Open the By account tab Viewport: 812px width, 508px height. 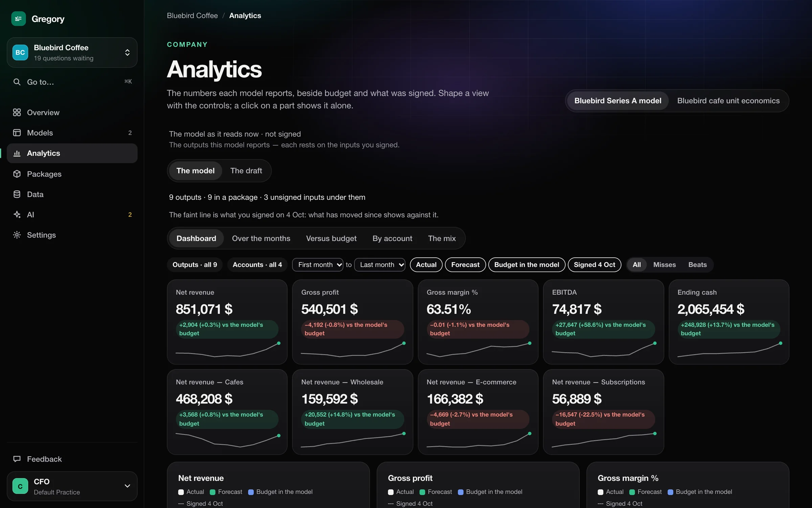point(392,238)
